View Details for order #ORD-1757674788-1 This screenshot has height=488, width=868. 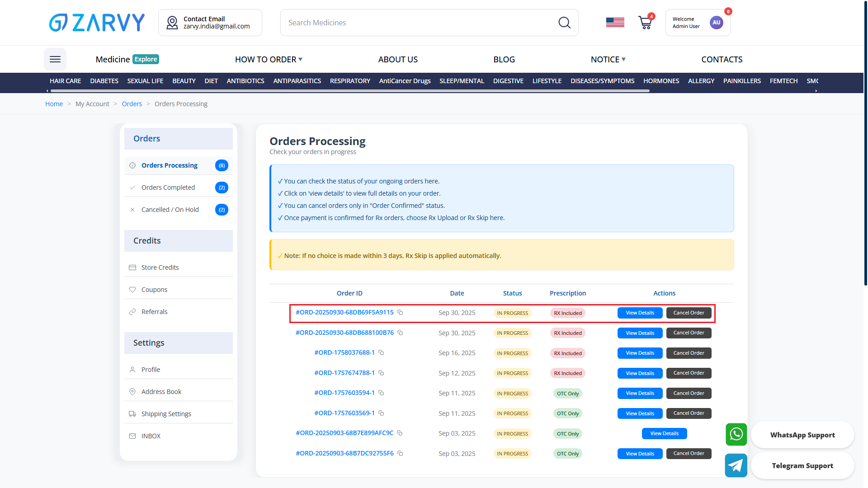click(640, 373)
